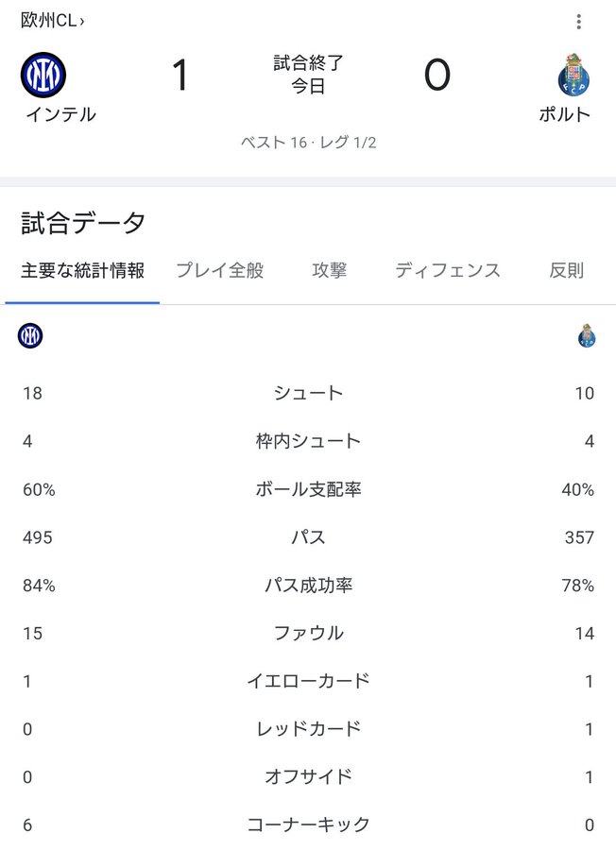Click the ベスト16 レグ1/2 round label

point(308,142)
